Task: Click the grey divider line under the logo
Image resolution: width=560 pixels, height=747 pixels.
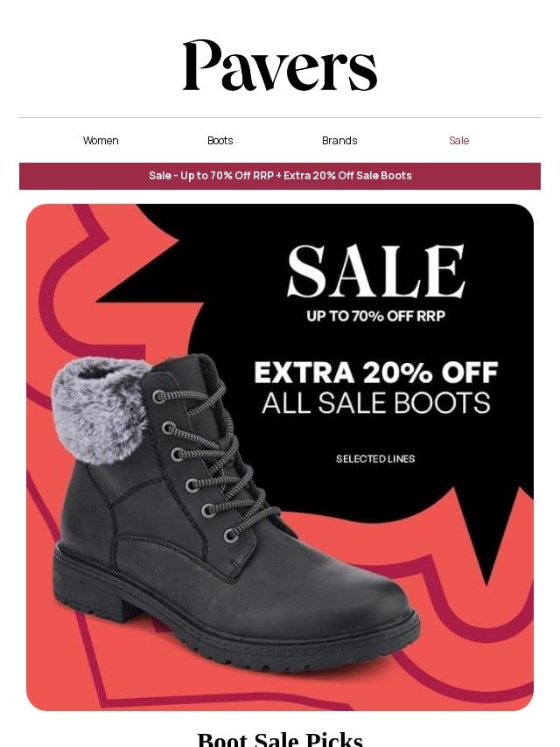Action: [x=280, y=118]
